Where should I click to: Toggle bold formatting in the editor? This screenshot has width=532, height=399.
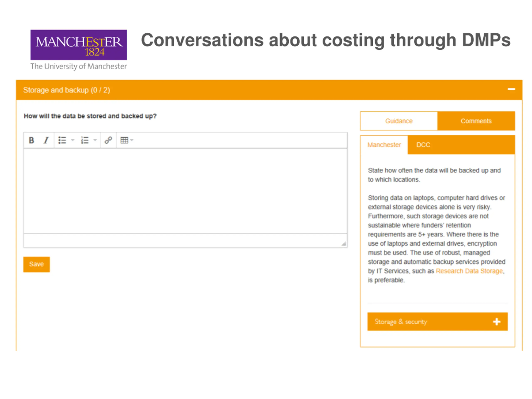pyautogui.click(x=31, y=140)
